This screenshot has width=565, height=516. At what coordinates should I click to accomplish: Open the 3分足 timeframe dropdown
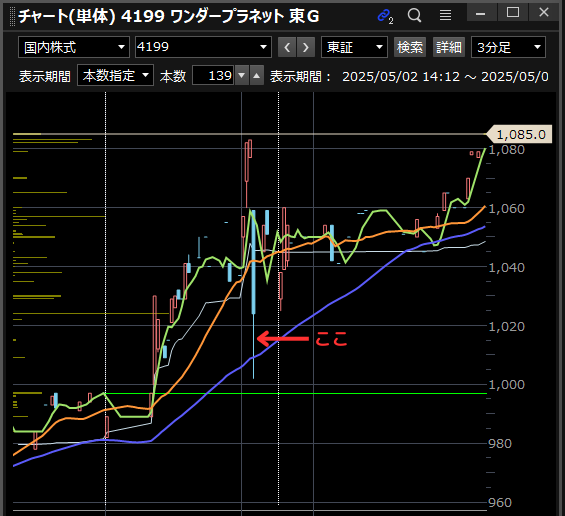point(508,47)
